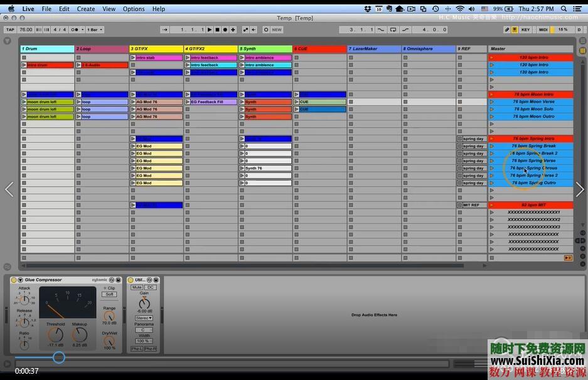Click the video progress playhead
This screenshot has width=588, height=380.
[x=58, y=357]
